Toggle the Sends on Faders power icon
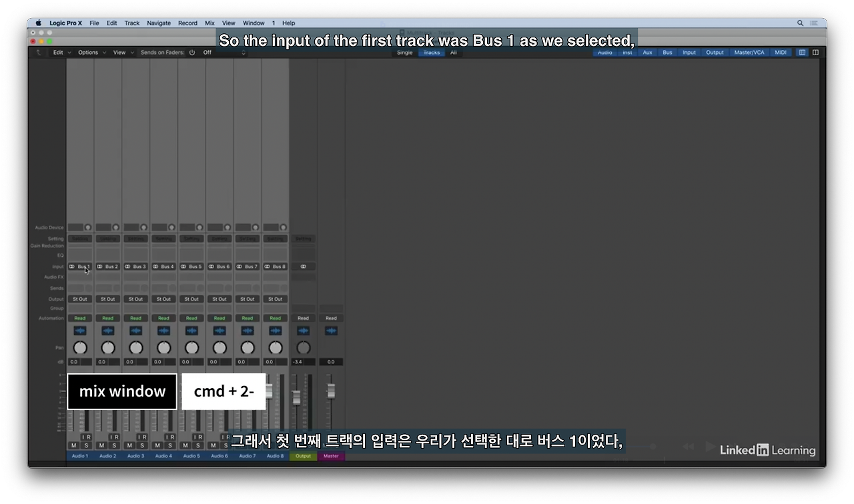The height and width of the screenshot is (504, 854). 192,53
